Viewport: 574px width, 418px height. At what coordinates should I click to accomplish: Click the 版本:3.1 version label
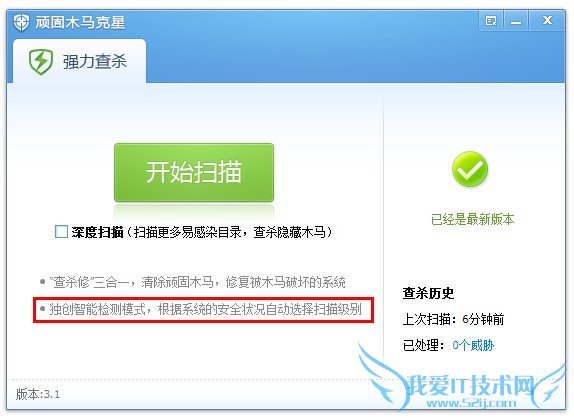pos(38,394)
